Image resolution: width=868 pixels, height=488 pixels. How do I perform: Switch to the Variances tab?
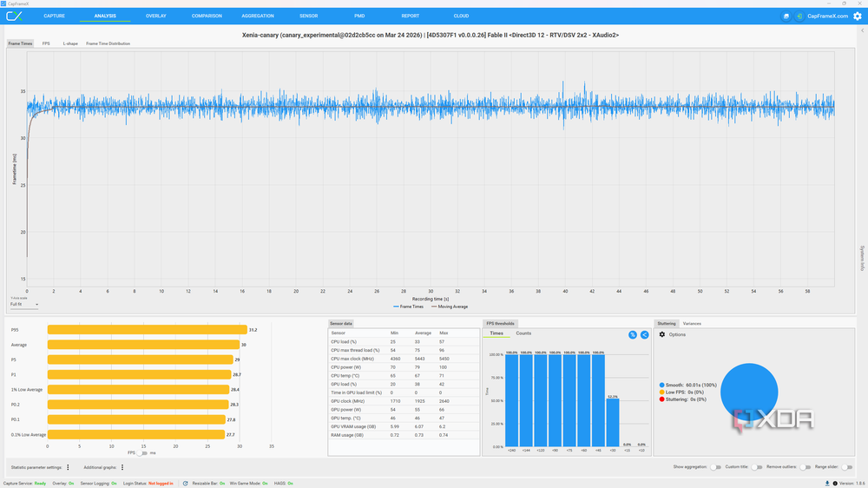pyautogui.click(x=692, y=324)
